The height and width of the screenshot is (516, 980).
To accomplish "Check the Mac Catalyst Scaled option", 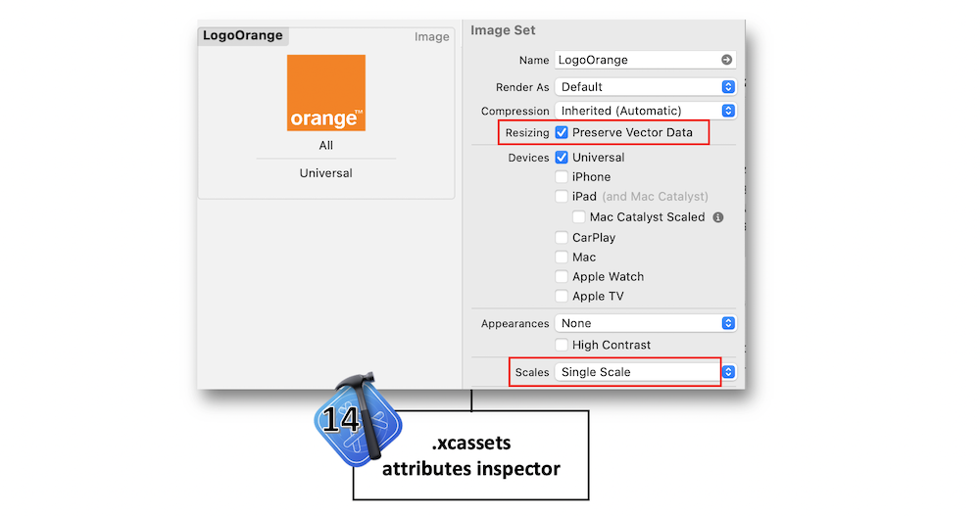I will pos(579,217).
